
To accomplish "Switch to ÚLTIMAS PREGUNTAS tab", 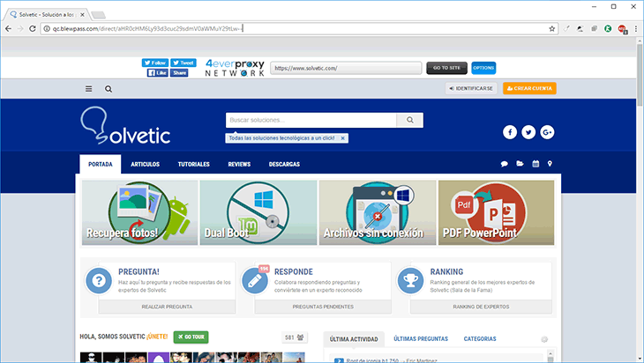I will coord(421,339).
